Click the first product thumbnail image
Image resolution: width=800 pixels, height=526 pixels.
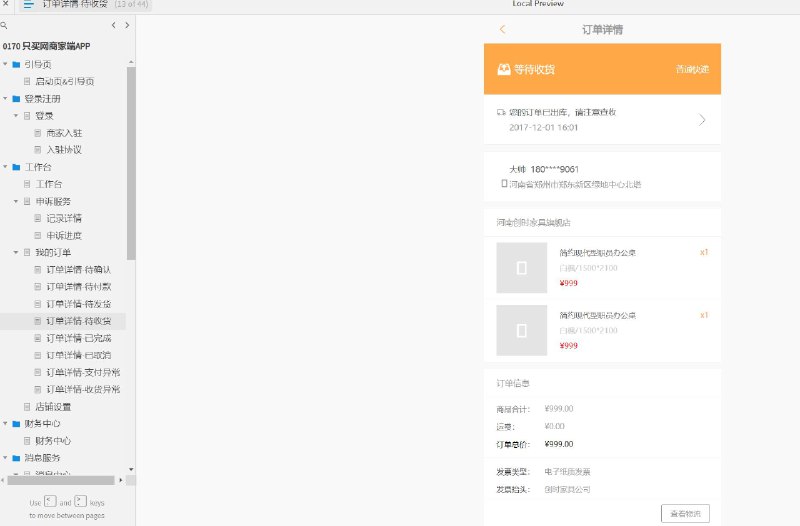pos(521,268)
